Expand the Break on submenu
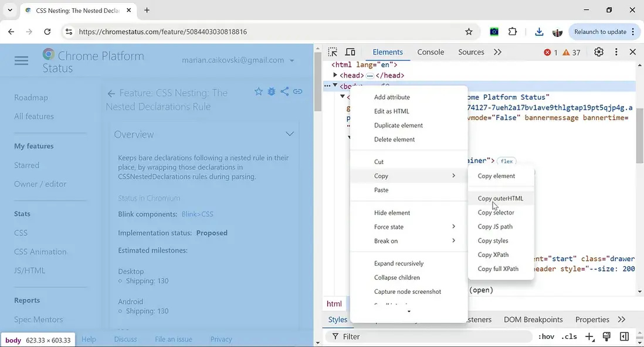This screenshot has height=347, width=644. [x=409, y=241]
